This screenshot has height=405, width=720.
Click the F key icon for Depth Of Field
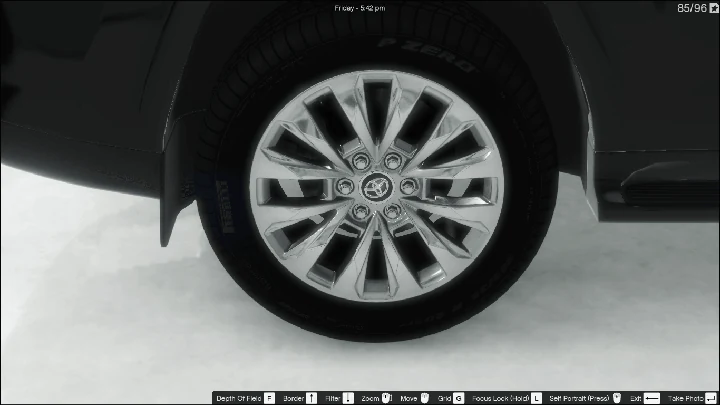(270, 398)
